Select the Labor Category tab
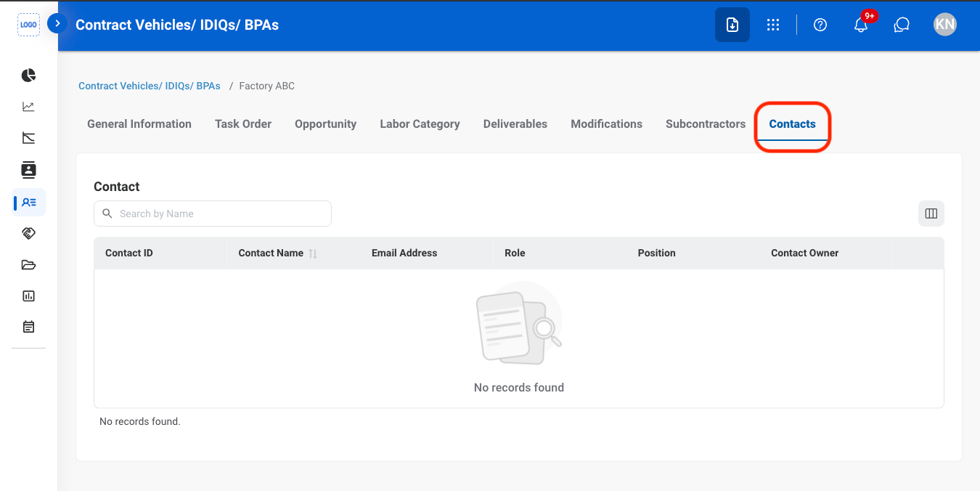 point(420,124)
